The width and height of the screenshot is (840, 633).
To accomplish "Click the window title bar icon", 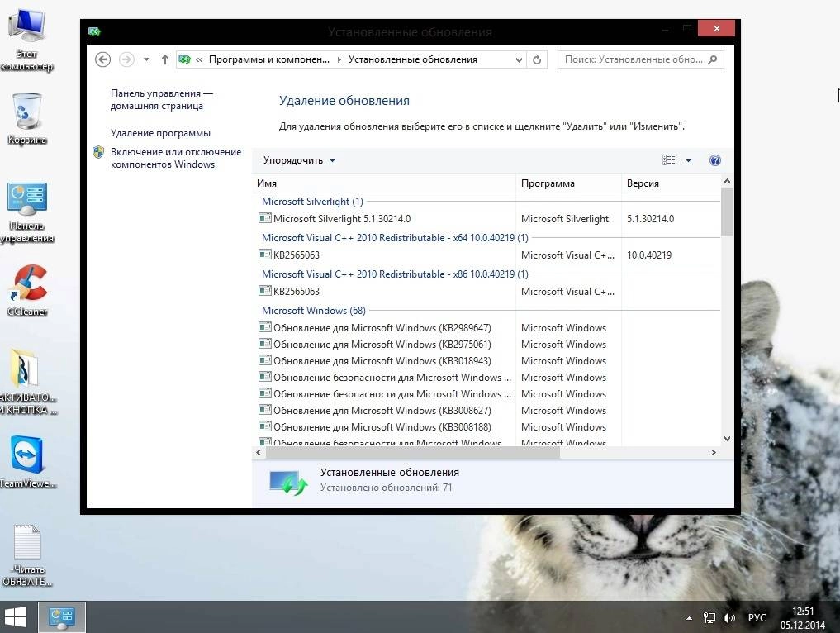I will pyautogui.click(x=94, y=31).
